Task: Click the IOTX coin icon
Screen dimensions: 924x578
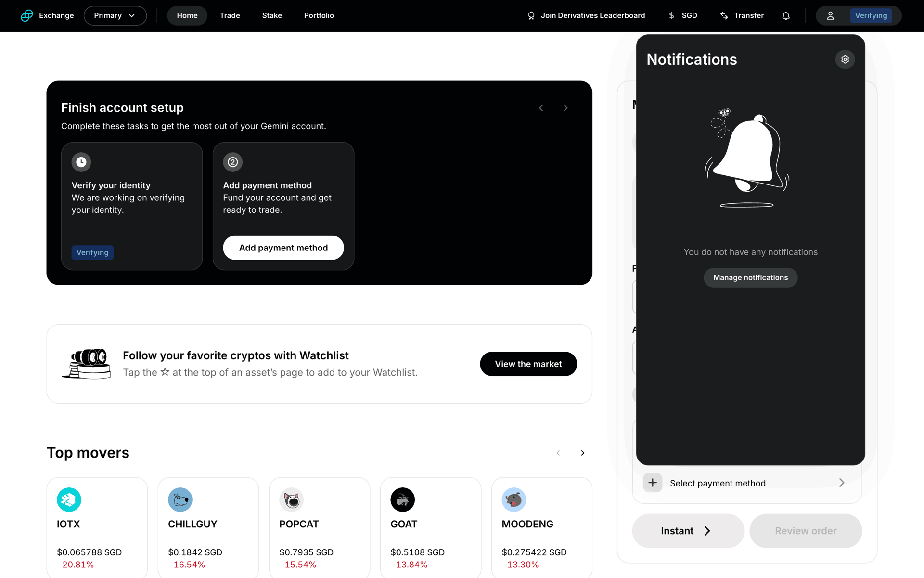Action: 69,499
